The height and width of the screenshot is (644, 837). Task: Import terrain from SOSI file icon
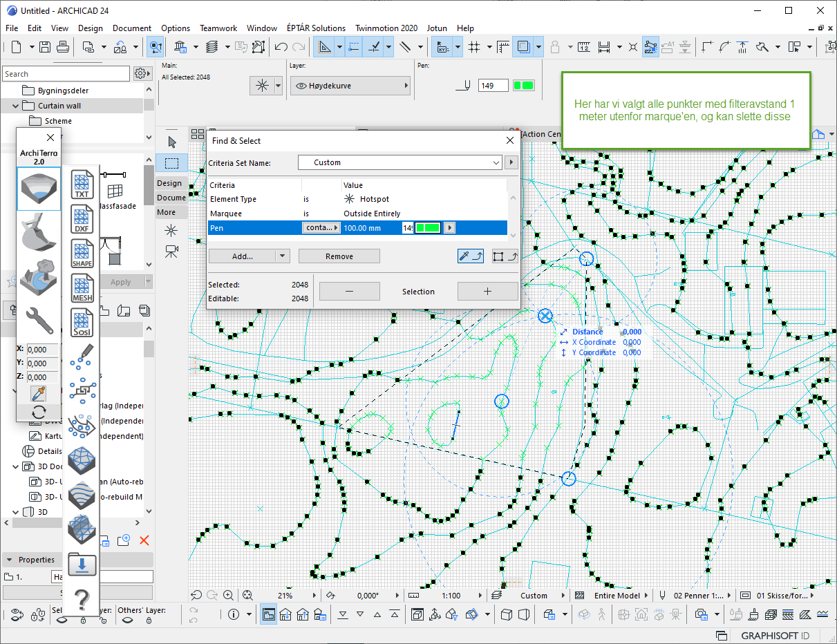coord(82,322)
